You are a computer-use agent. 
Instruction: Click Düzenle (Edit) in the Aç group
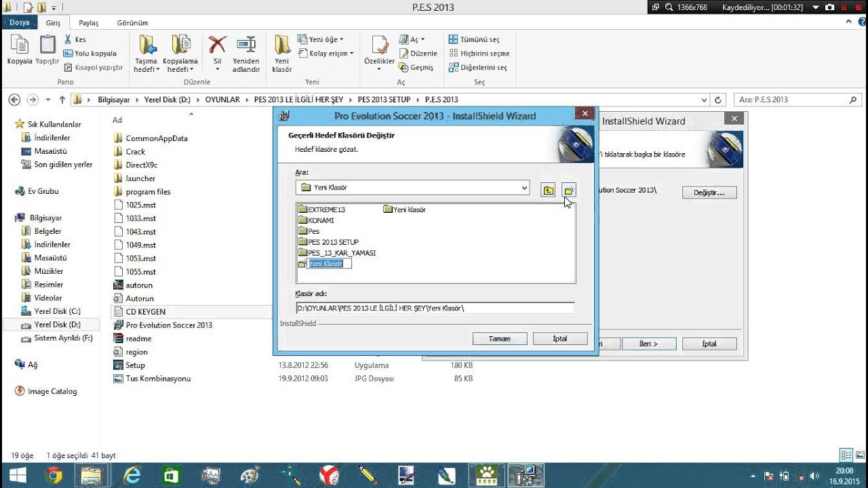[x=418, y=54]
